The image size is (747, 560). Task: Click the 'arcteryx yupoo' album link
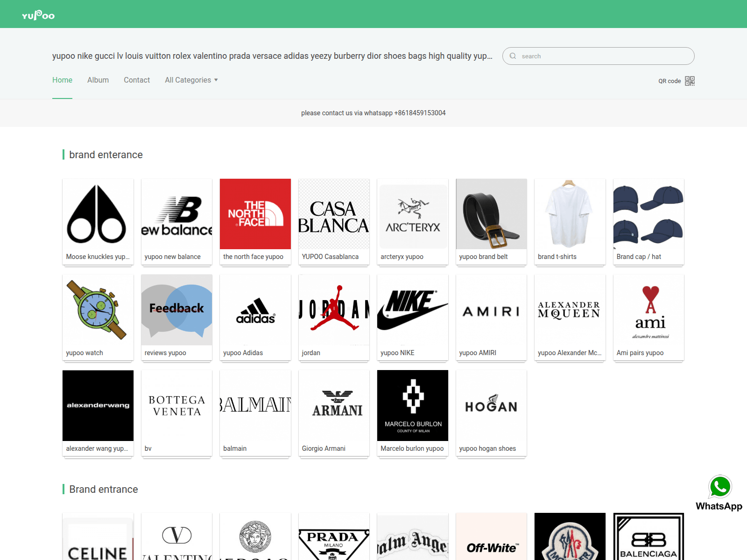[x=402, y=257]
